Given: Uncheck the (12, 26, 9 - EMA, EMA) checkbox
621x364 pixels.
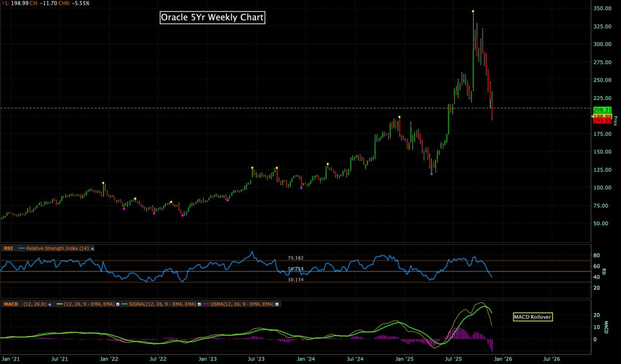Looking at the screenshot, I should click(117, 305).
